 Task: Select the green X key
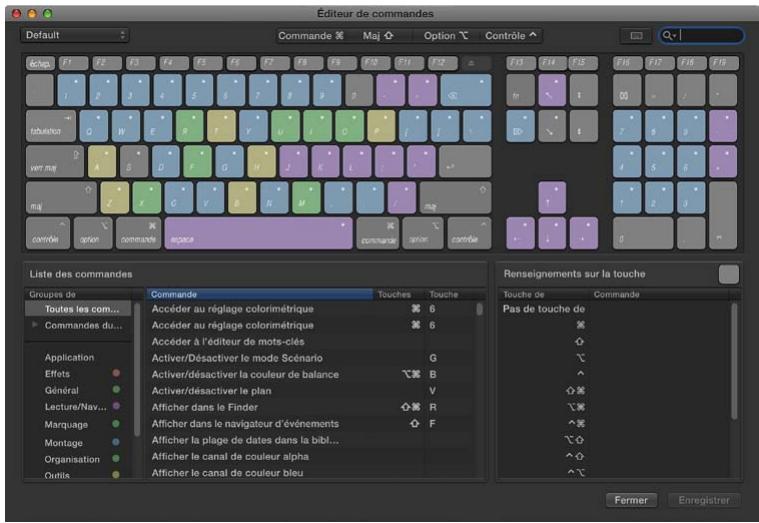point(147,198)
